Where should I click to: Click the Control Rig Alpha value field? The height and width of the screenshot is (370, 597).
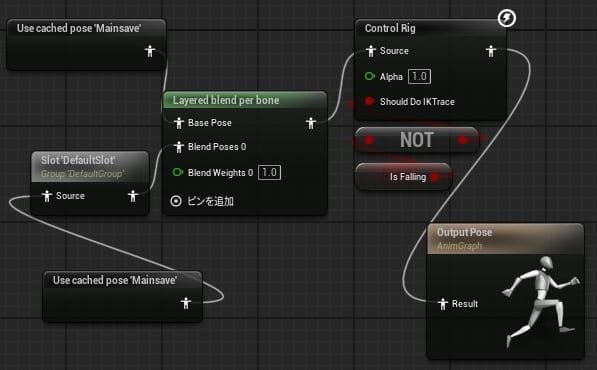[x=420, y=76]
